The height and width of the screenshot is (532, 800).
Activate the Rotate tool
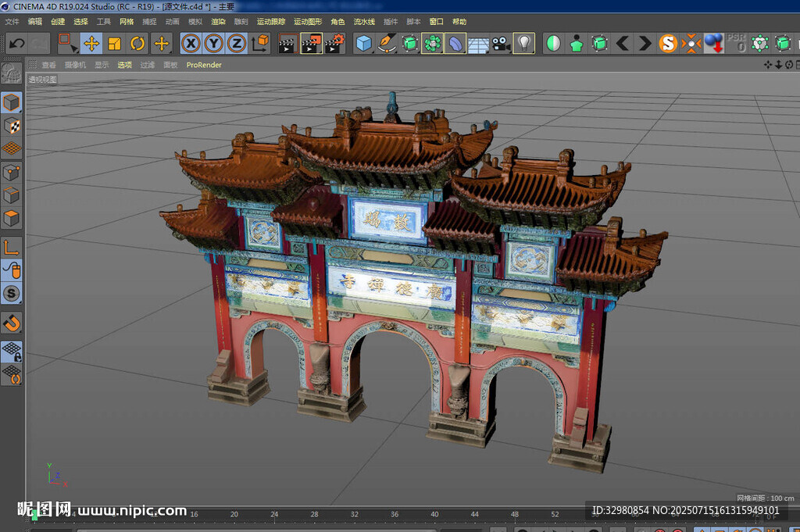(x=137, y=43)
